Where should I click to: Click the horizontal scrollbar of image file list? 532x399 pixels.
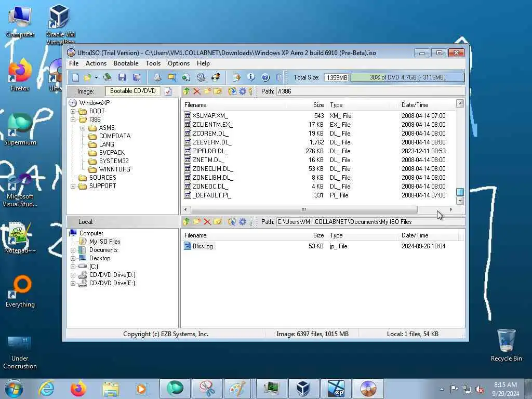point(303,209)
